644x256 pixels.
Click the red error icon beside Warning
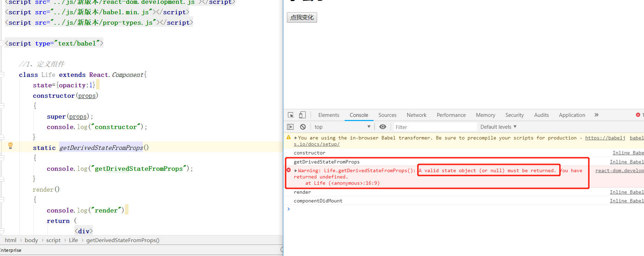(289, 170)
